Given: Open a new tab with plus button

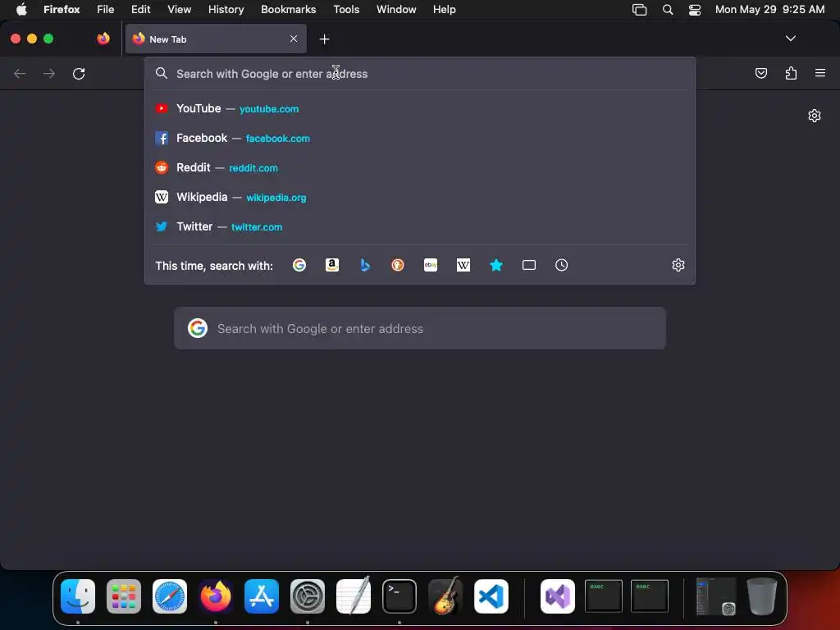Looking at the screenshot, I should [324, 39].
